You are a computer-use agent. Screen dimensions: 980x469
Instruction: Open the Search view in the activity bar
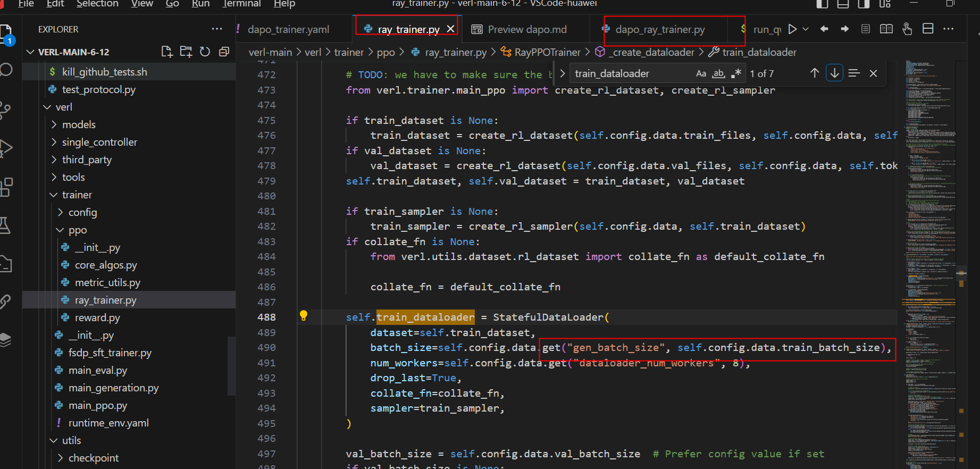(x=5, y=70)
